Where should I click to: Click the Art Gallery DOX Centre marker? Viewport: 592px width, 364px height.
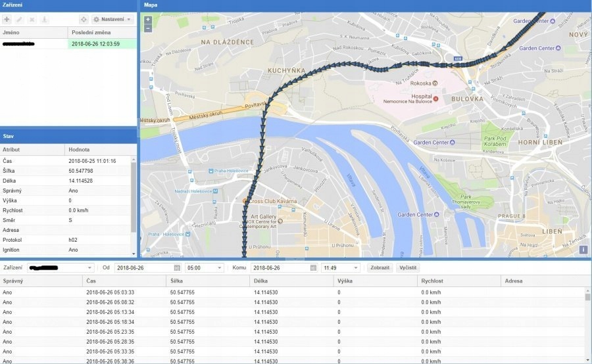pos(280,221)
